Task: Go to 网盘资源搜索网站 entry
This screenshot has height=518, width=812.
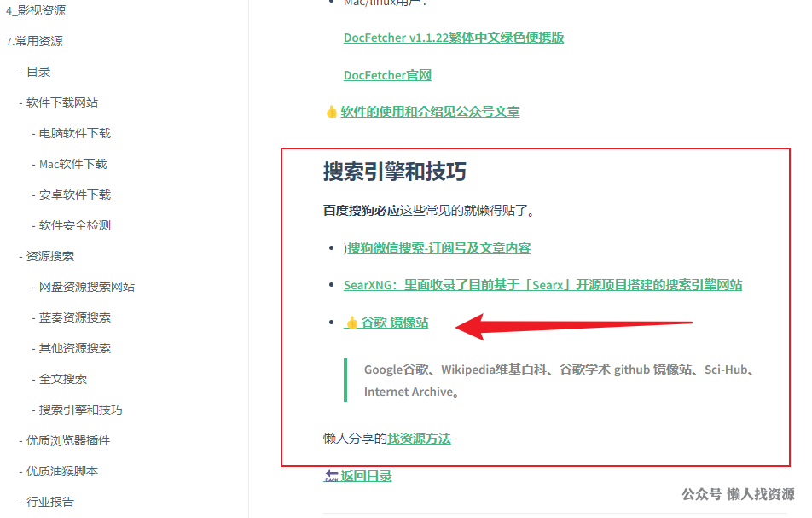Action: point(86,287)
